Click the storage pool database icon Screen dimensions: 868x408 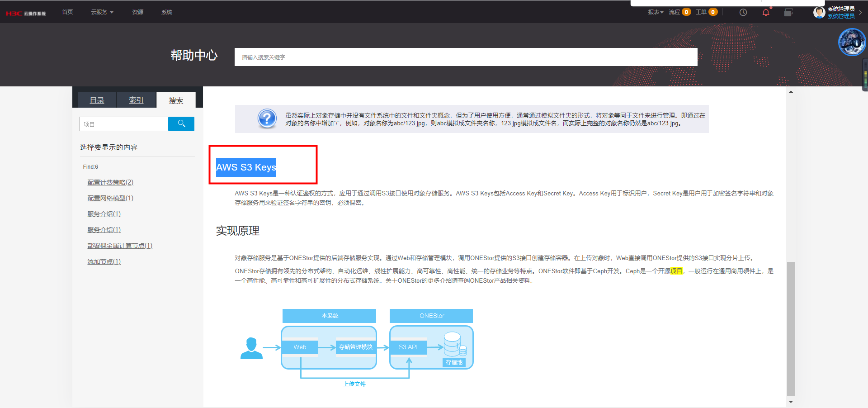pyautogui.click(x=454, y=344)
